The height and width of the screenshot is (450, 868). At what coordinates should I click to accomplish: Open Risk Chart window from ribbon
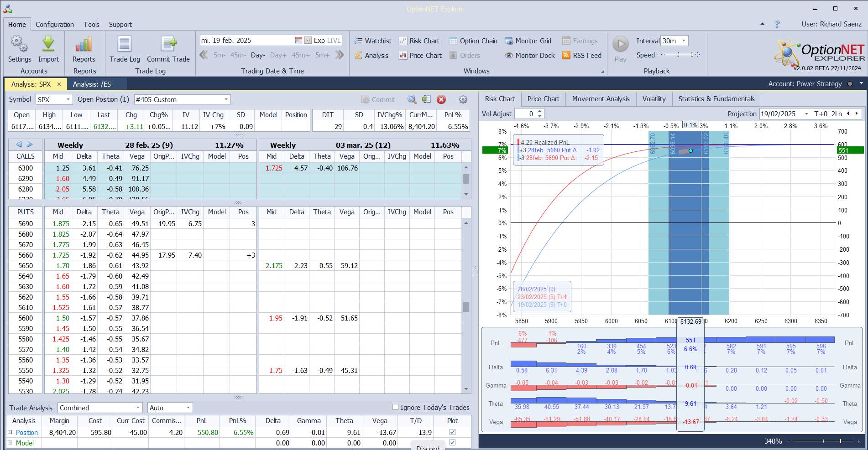coord(419,41)
